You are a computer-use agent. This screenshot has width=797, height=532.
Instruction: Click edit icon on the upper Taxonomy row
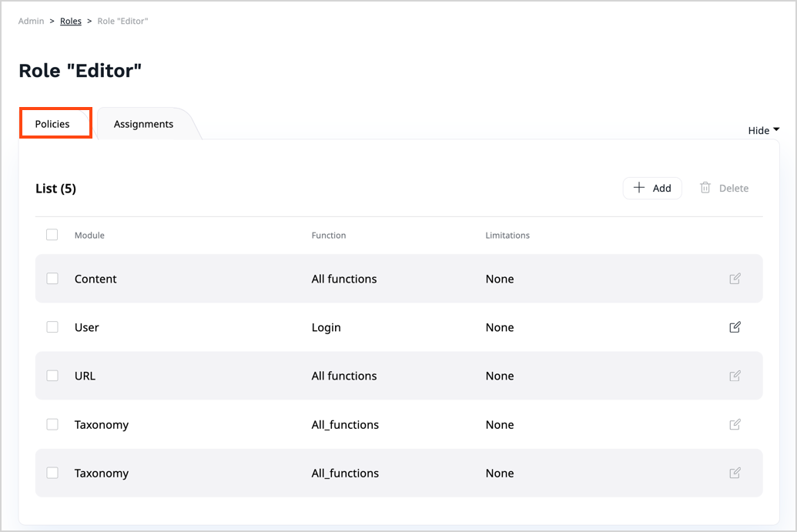click(x=735, y=424)
